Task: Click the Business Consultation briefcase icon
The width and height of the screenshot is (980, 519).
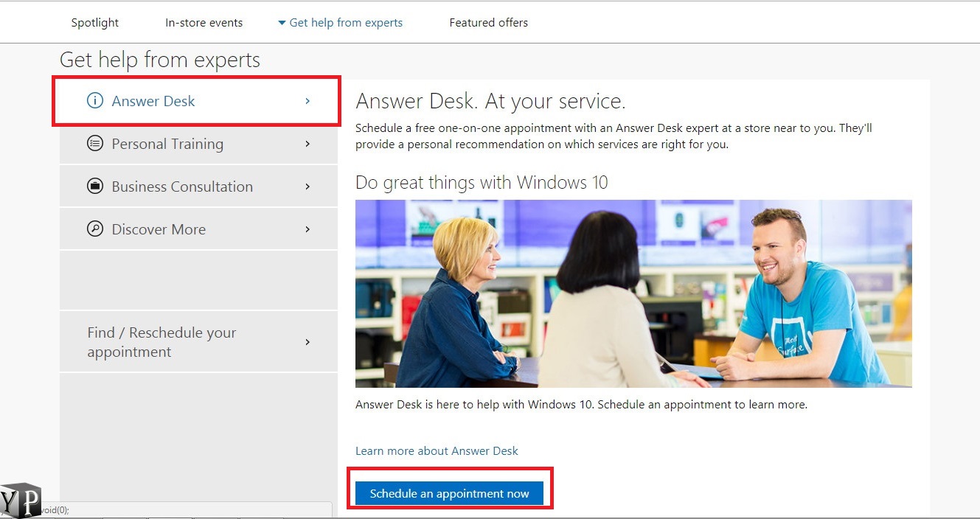Action: click(95, 187)
